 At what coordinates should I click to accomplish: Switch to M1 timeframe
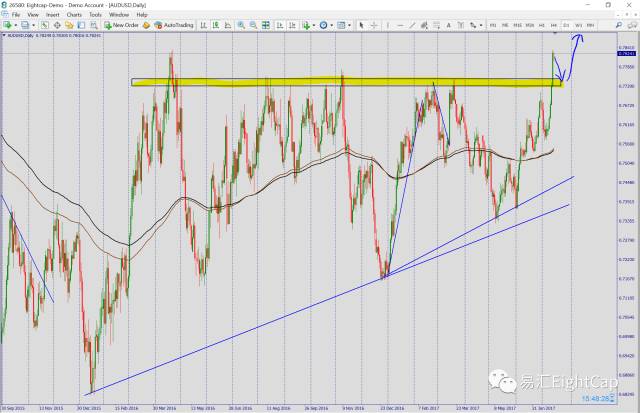(493, 25)
